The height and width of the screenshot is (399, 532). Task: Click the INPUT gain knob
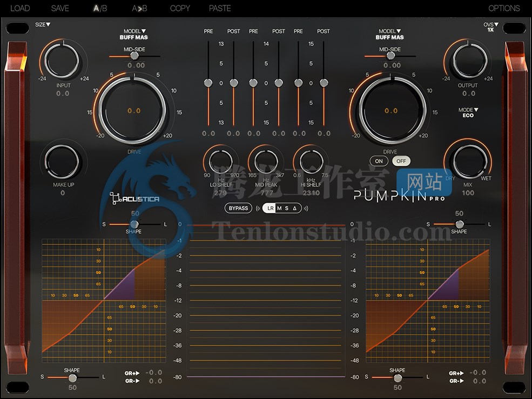point(62,61)
